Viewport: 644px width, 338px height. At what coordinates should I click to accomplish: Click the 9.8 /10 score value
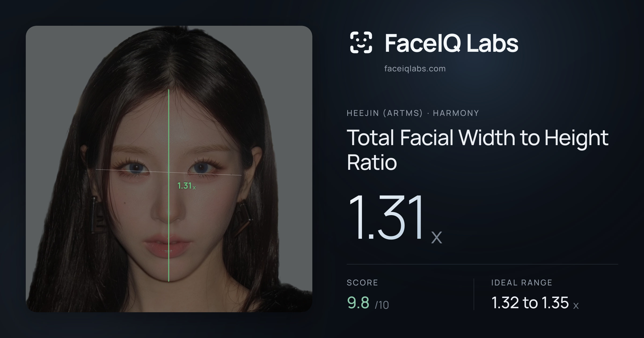pos(368,303)
